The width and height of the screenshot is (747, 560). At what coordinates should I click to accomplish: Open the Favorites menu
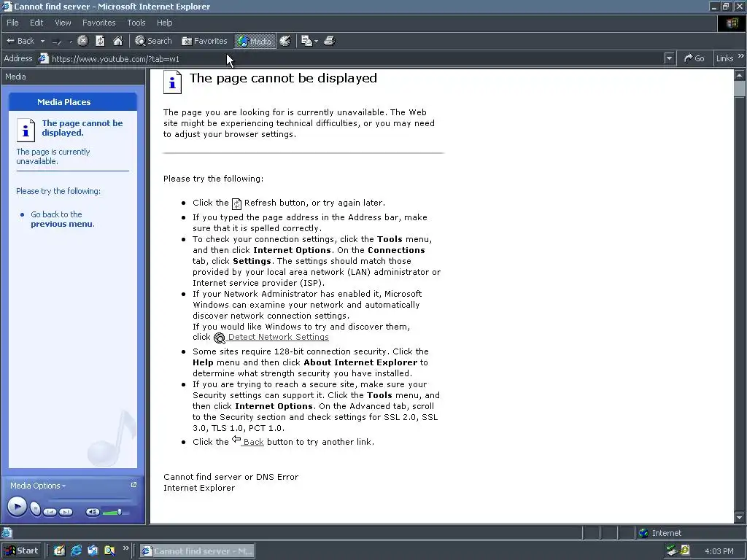click(x=98, y=23)
